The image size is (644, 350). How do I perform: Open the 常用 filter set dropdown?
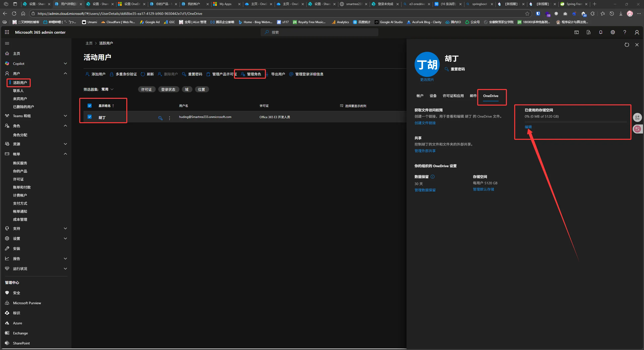point(107,89)
